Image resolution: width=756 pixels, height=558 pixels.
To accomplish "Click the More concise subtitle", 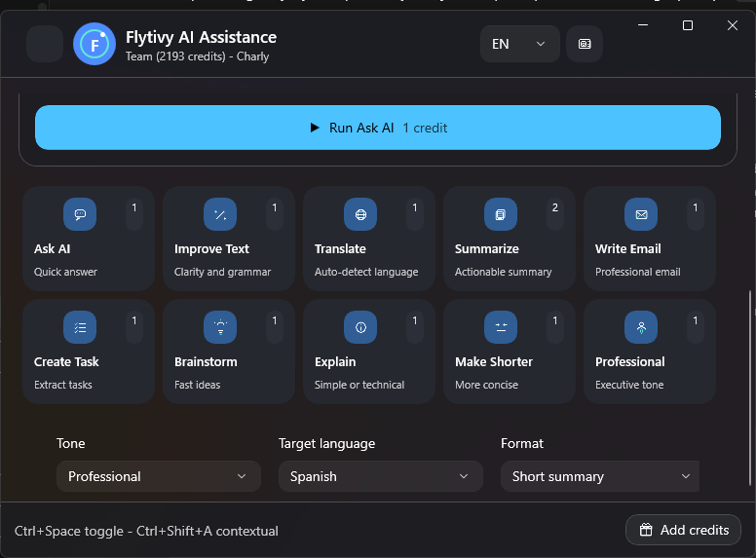I will [486, 385].
